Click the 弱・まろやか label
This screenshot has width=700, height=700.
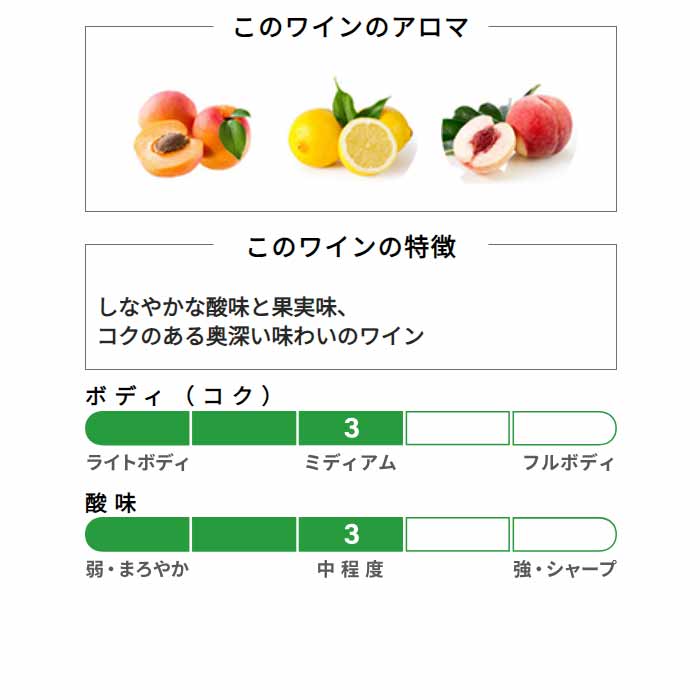[x=138, y=569]
